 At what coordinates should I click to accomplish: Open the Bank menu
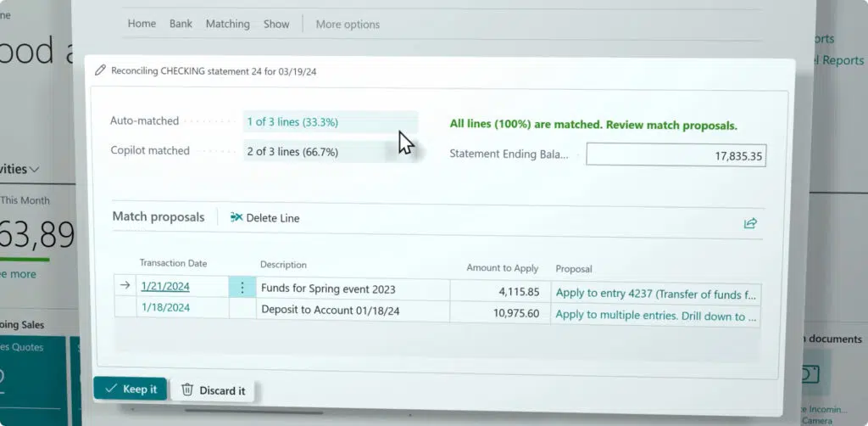[x=181, y=24]
